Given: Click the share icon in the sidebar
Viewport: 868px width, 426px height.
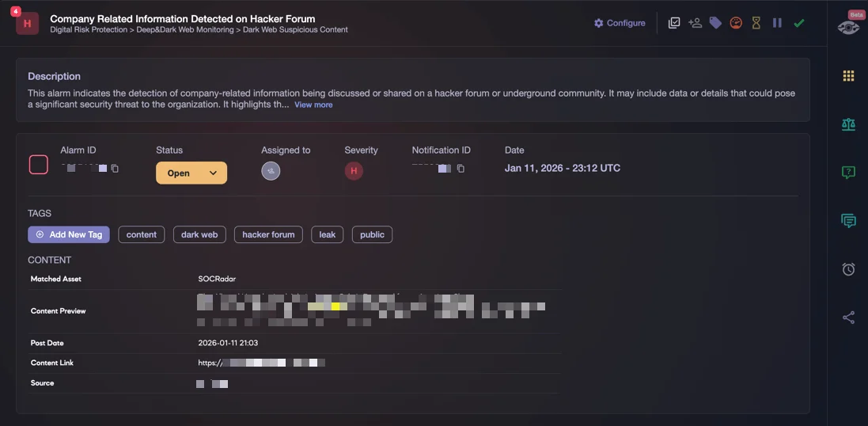Looking at the screenshot, I should [x=848, y=318].
